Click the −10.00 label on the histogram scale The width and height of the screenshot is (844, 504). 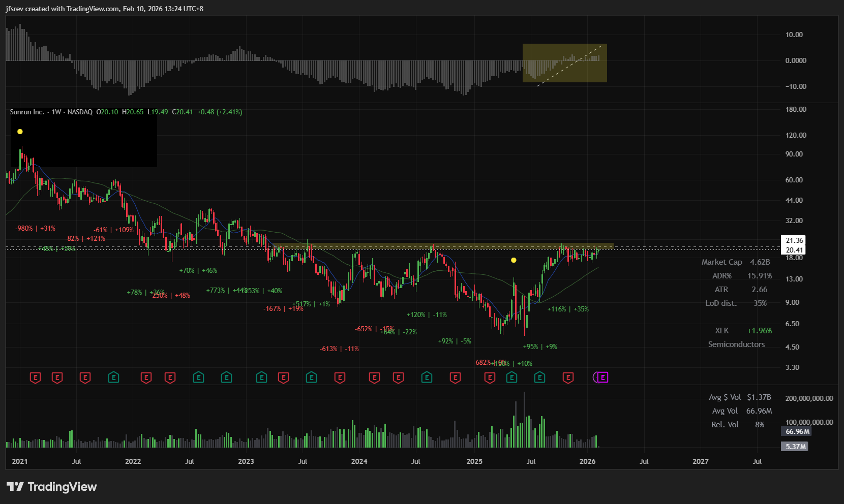click(x=796, y=86)
